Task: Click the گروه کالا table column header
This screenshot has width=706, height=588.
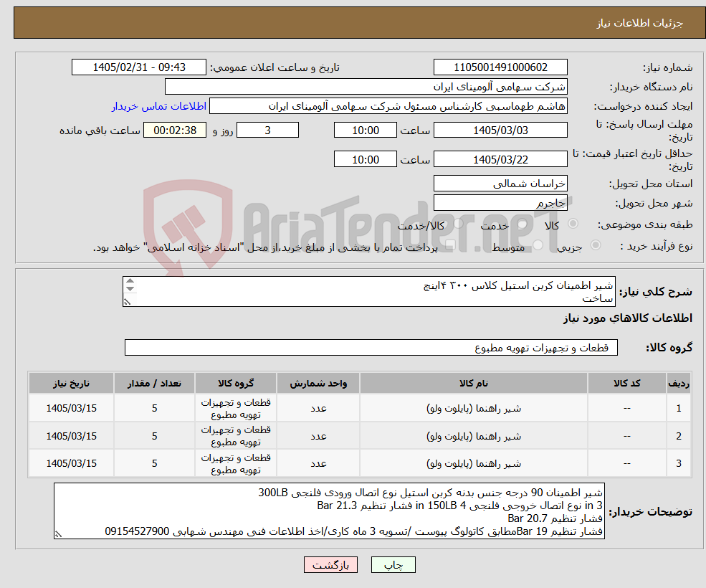Action: point(236,384)
